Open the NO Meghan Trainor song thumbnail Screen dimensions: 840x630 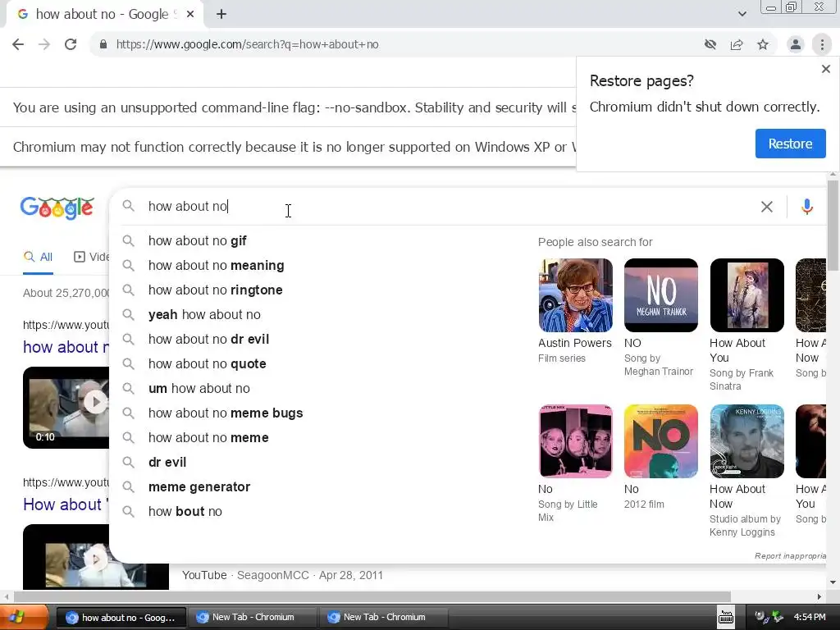tap(661, 295)
